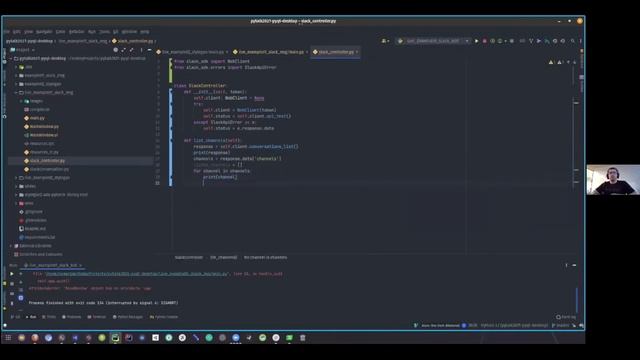The width and height of the screenshot is (640, 360).
Task: Open the Navigate menu
Action: [x=44, y=31]
